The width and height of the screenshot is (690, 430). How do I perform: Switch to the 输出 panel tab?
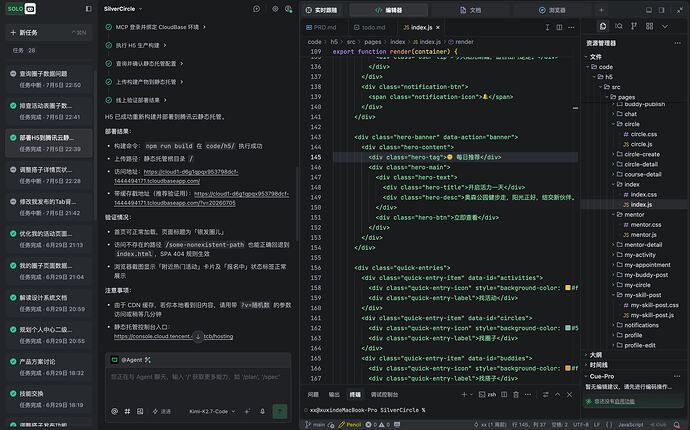coord(334,394)
